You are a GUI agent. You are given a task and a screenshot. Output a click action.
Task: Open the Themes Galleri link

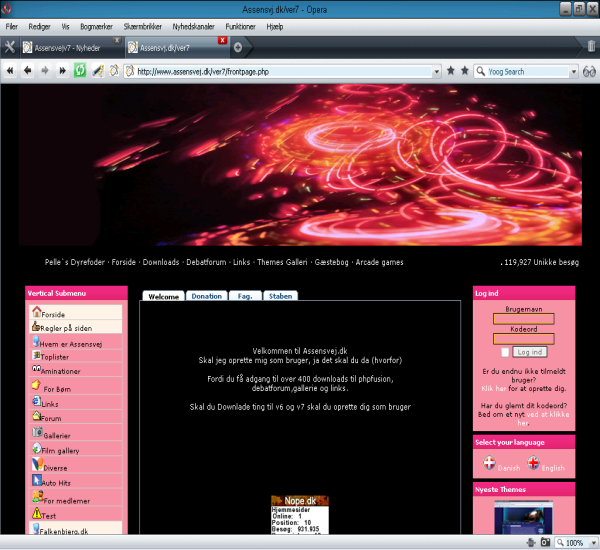[282, 262]
